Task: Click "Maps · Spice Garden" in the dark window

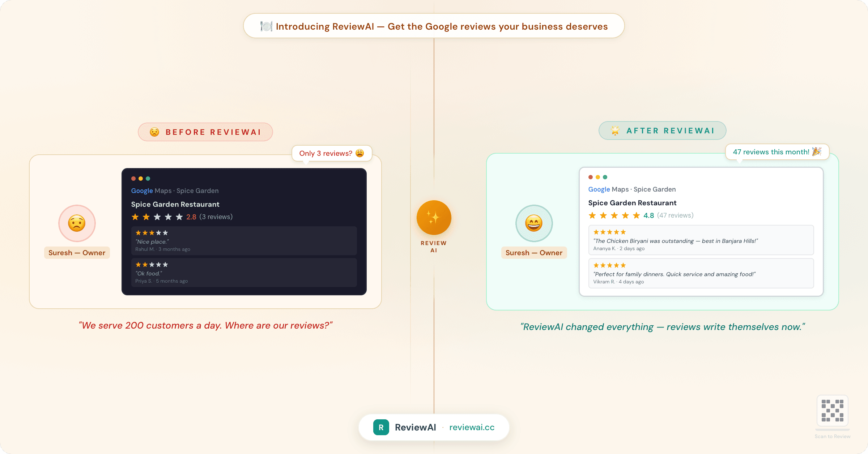Action: click(187, 191)
